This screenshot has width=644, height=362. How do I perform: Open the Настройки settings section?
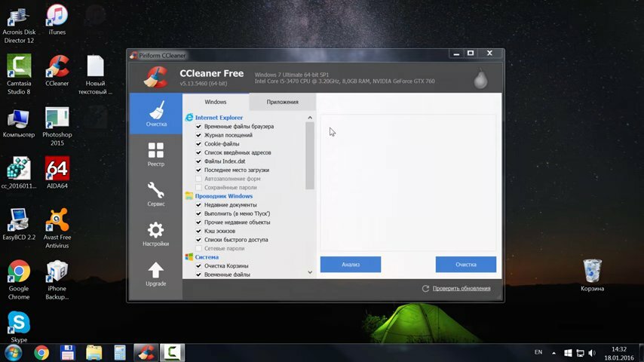[156, 234]
